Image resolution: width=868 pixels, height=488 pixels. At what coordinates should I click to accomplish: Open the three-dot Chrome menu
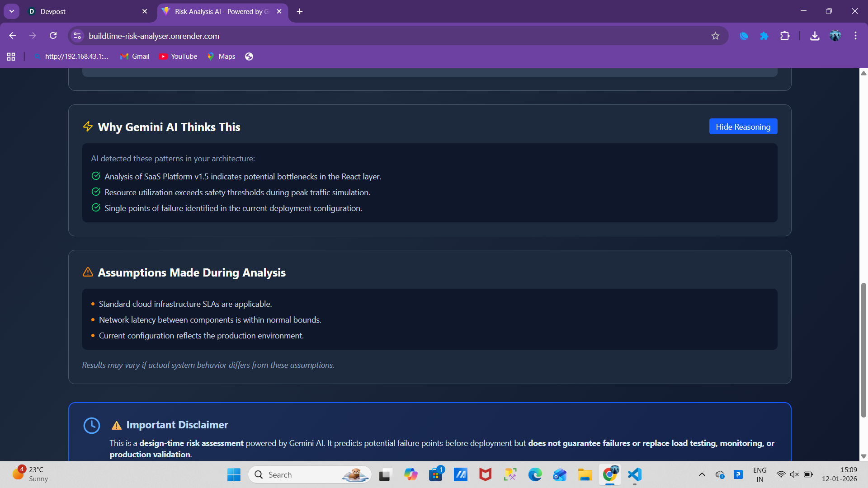click(855, 36)
